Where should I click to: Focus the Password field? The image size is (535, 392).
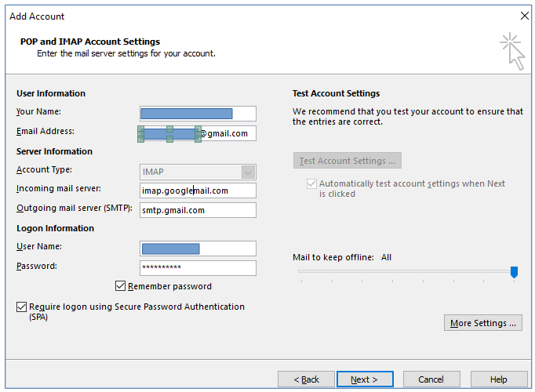click(x=198, y=267)
